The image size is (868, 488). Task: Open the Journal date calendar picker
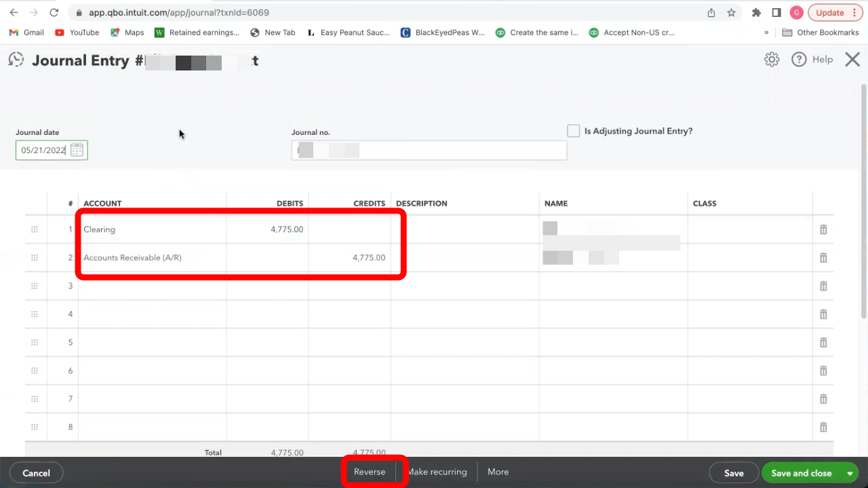click(x=77, y=150)
